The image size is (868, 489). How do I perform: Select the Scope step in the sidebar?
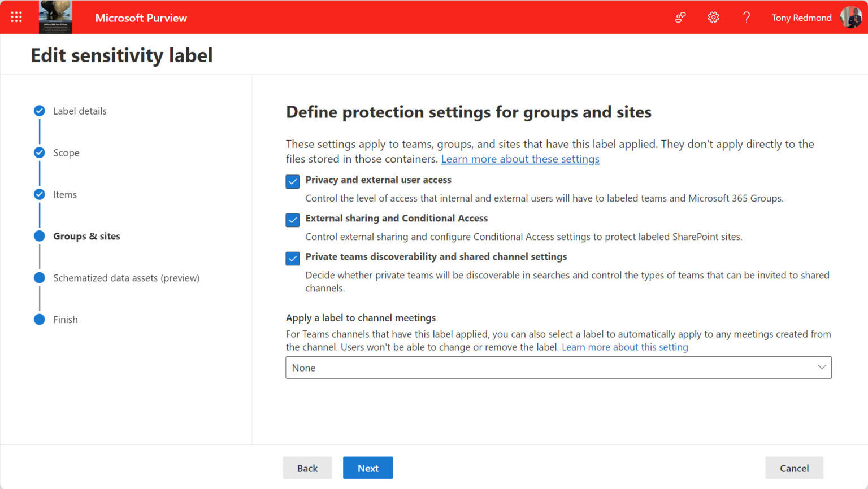66,152
